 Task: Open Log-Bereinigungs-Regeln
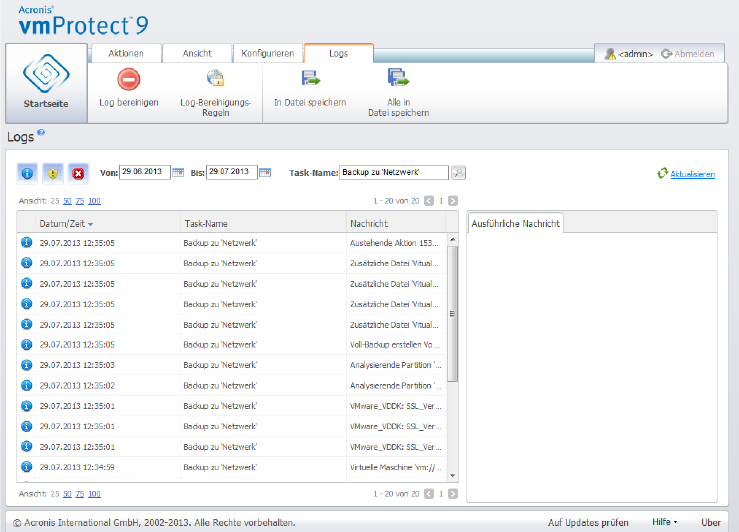(215, 79)
